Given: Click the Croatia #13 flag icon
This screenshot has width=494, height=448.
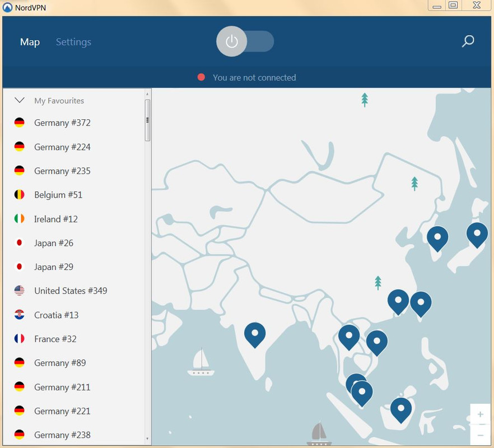Looking at the screenshot, I should click(19, 314).
